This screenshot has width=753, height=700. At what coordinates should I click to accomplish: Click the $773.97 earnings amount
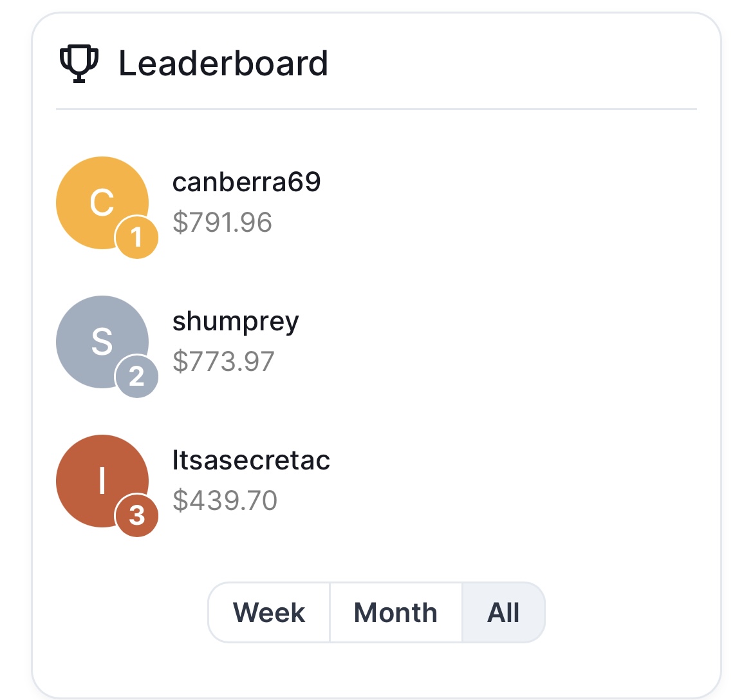pos(223,361)
